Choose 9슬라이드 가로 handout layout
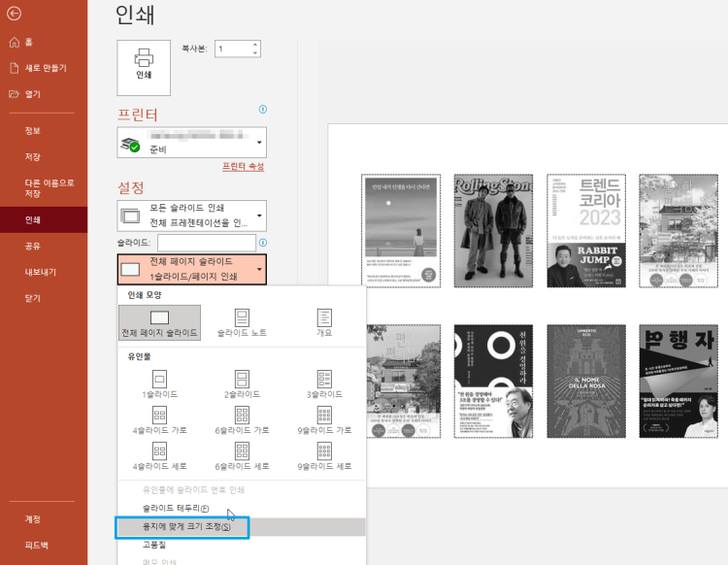The image size is (728, 565). (324, 420)
